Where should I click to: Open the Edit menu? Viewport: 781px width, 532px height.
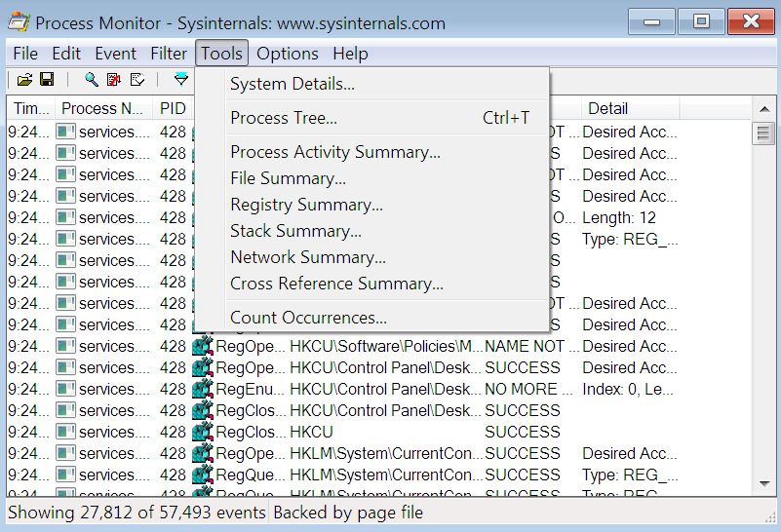tap(66, 54)
